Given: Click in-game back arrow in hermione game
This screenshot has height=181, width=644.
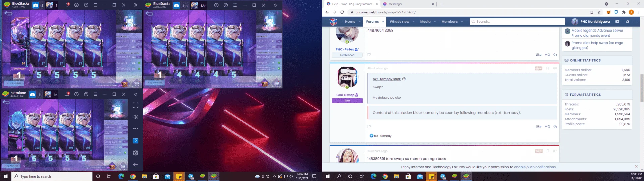Looking at the screenshot, I should [6, 102].
